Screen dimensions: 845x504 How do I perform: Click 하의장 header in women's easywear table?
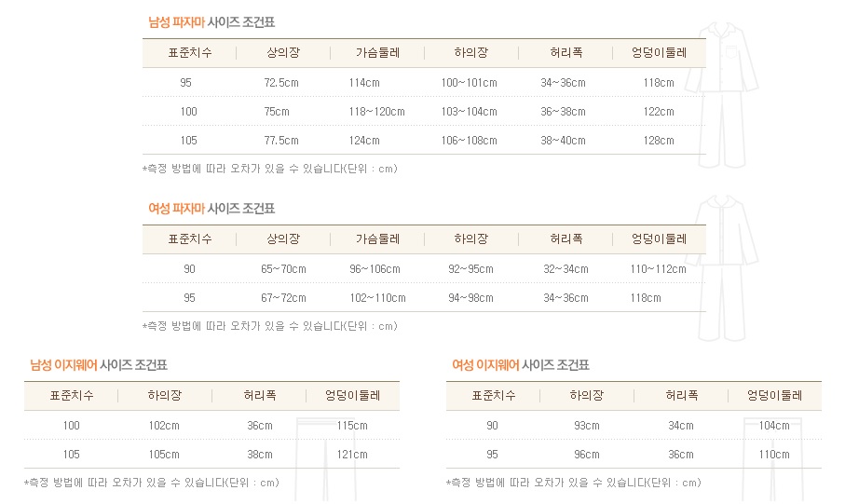(587, 396)
